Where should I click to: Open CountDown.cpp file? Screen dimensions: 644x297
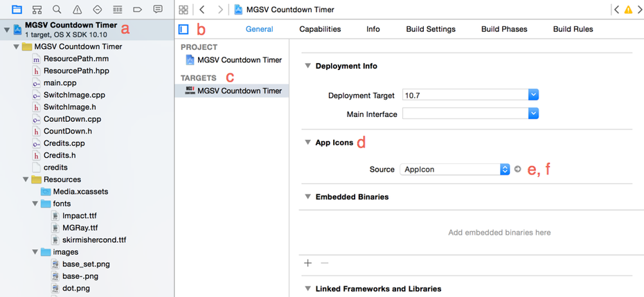(x=72, y=119)
